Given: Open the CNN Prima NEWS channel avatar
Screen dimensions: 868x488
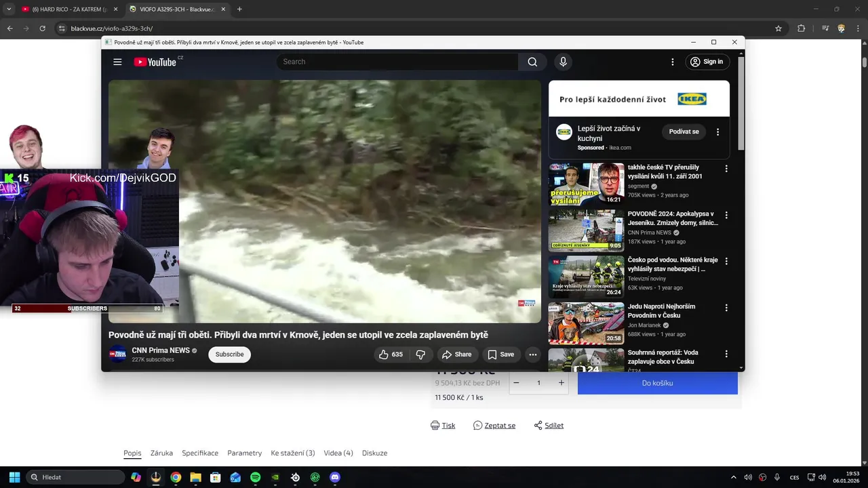Looking at the screenshot, I should [x=118, y=354].
